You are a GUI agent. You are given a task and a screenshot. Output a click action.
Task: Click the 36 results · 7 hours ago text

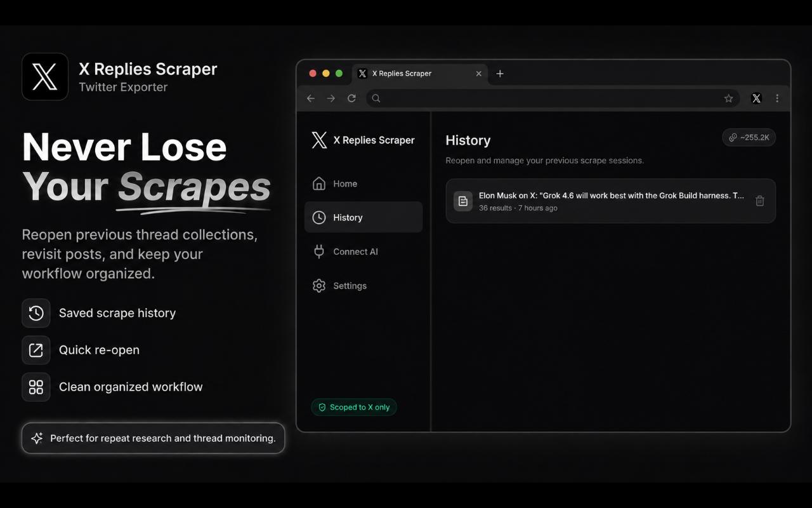[x=518, y=208]
